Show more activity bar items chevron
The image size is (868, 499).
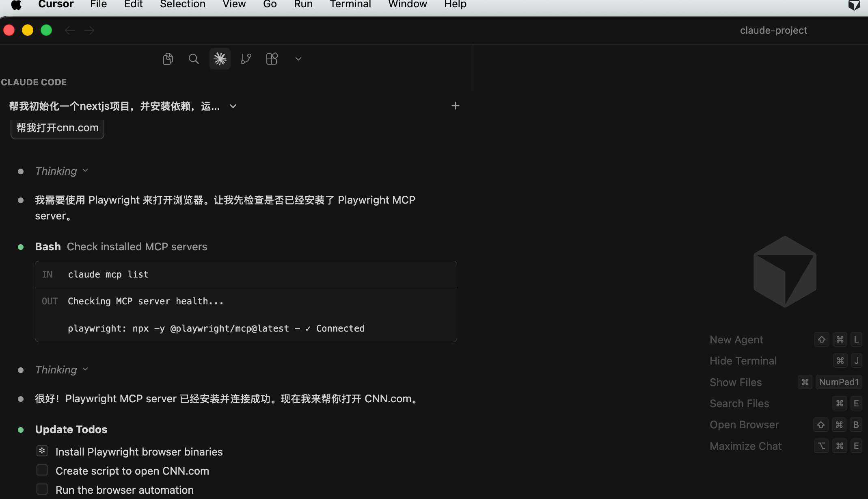pyautogui.click(x=298, y=59)
